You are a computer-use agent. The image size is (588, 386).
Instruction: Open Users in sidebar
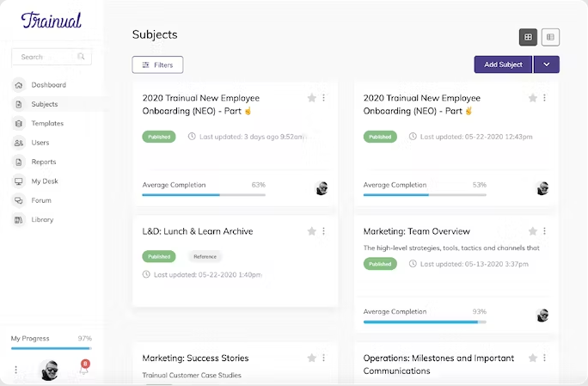[x=40, y=143]
